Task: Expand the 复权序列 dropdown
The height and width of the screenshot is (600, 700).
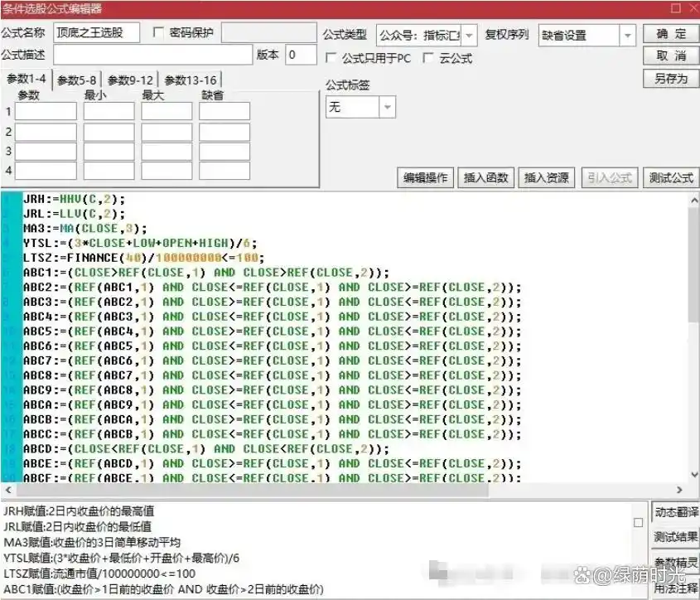Action: click(x=627, y=36)
